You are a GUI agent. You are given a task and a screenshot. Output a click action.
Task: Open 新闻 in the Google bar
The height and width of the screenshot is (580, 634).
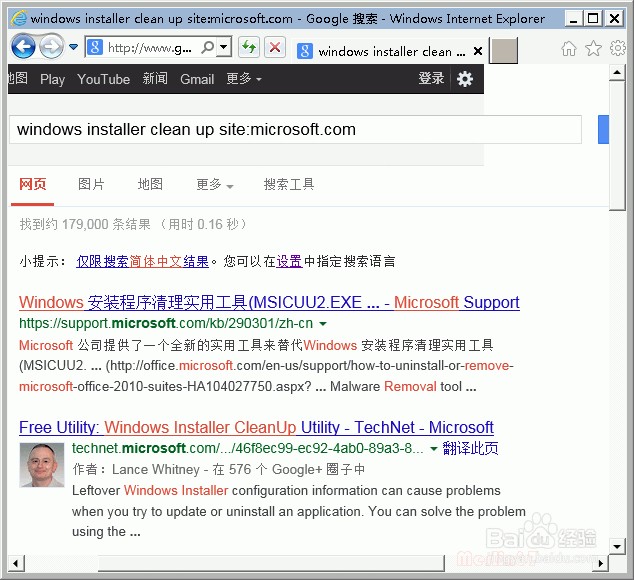(155, 78)
